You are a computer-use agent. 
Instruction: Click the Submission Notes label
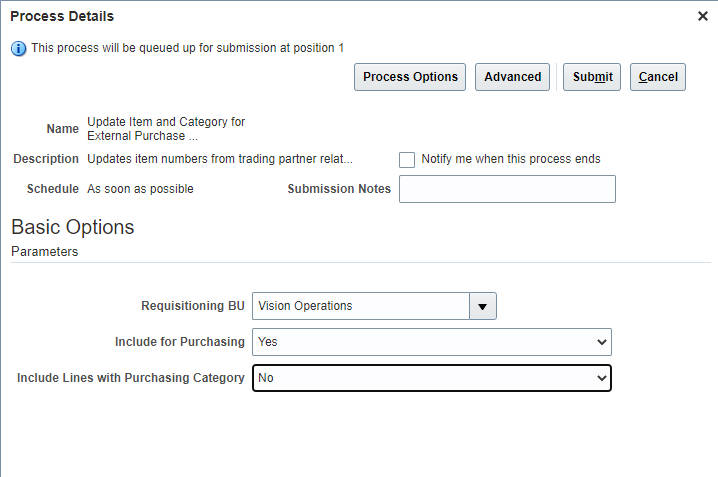339,189
